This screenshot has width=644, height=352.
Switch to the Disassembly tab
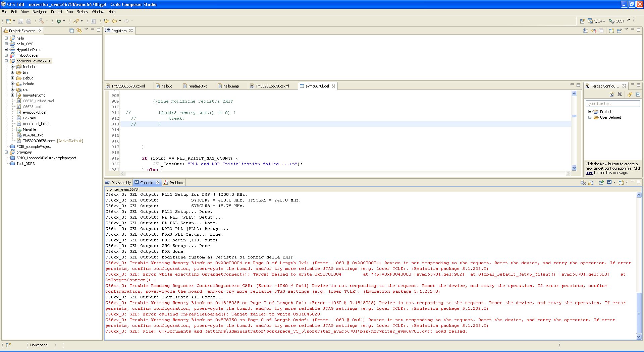(118, 183)
